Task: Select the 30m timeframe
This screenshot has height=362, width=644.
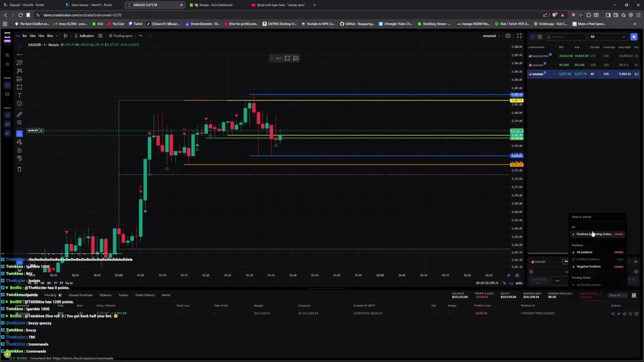Action: (x=49, y=36)
